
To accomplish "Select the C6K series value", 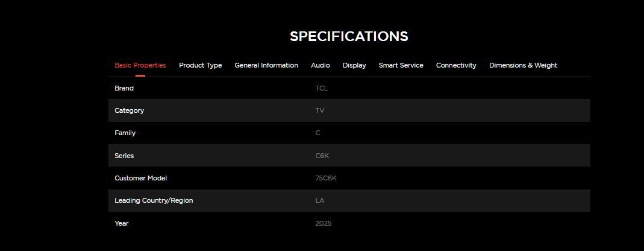I will pos(322,156).
